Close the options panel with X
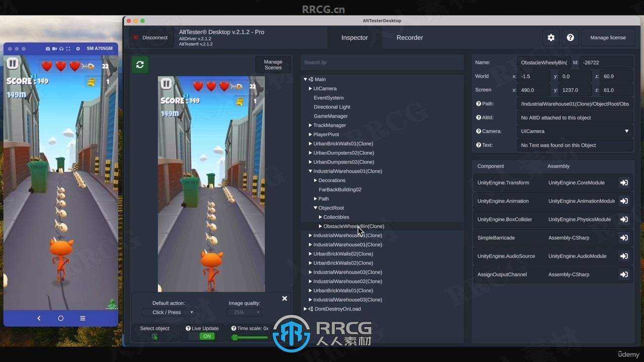 [x=285, y=299]
